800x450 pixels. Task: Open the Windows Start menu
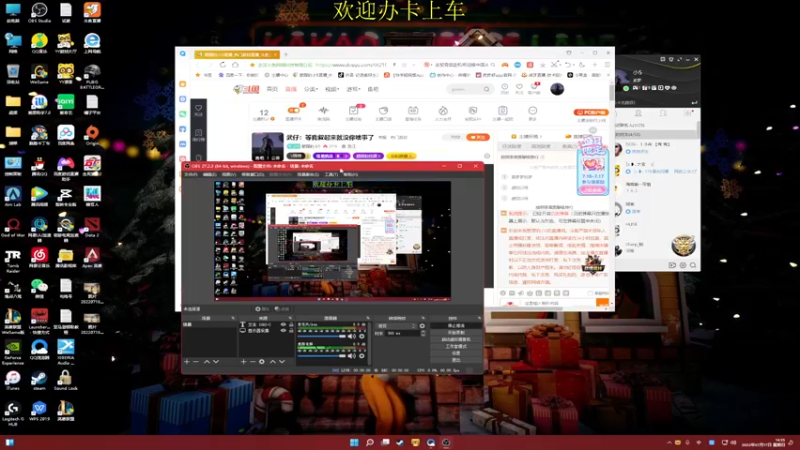coord(354,442)
